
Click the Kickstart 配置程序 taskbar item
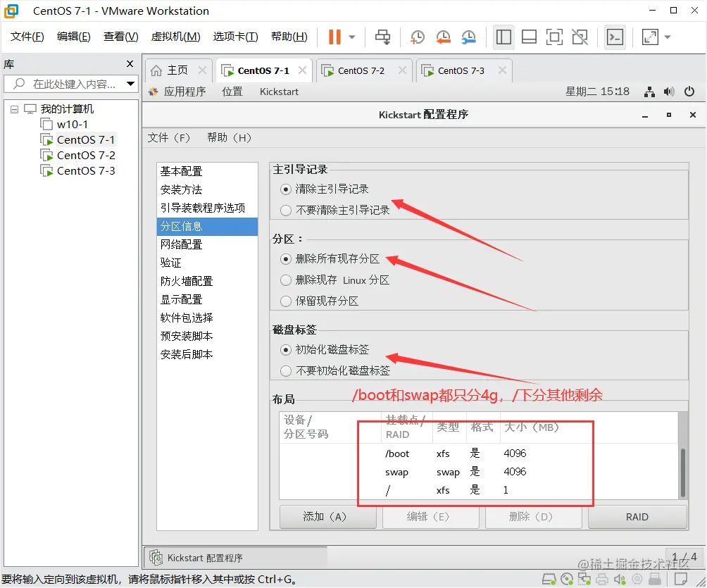click(236, 558)
